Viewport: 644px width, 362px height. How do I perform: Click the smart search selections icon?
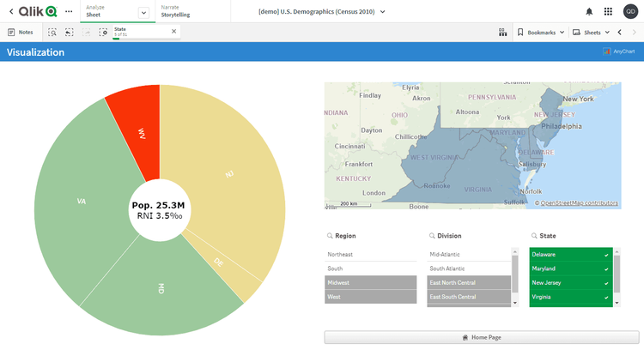[x=52, y=32]
